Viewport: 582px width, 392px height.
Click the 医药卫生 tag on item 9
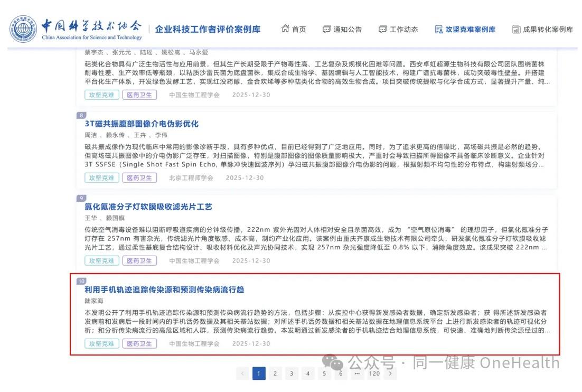click(x=140, y=261)
